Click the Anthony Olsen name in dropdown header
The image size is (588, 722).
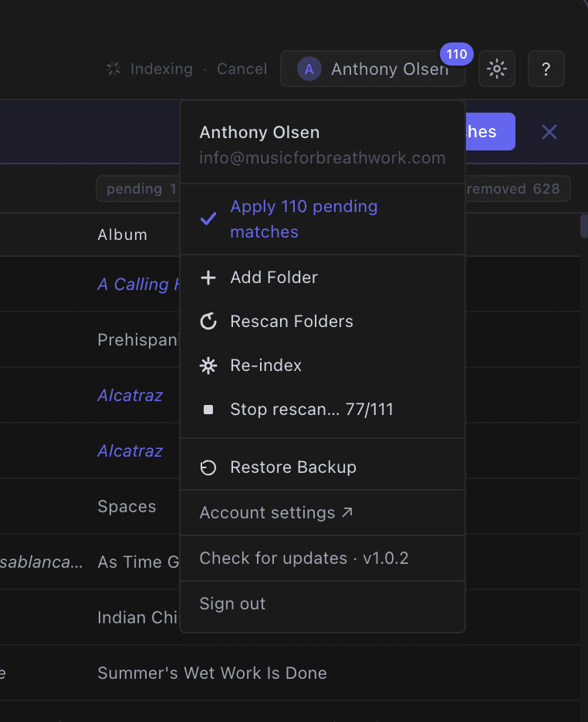259,133
